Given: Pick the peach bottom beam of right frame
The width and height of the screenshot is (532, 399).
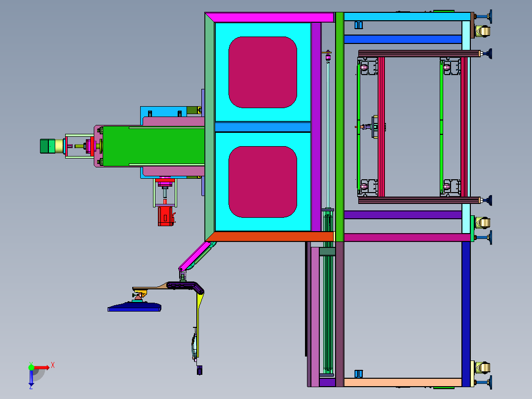Looking at the screenshot, I should click(403, 382).
